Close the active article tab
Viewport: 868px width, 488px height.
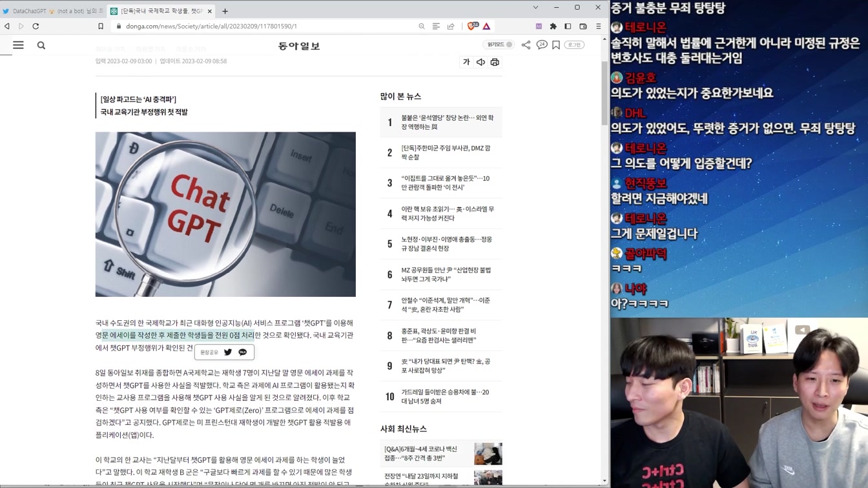(x=210, y=11)
